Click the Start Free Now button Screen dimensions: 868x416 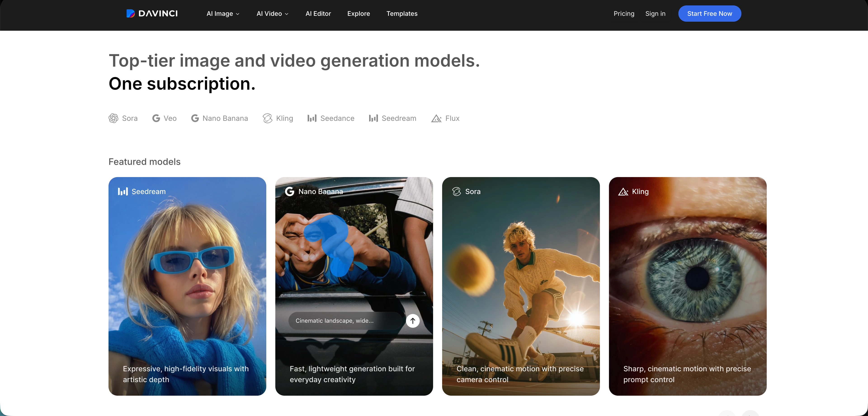point(709,14)
